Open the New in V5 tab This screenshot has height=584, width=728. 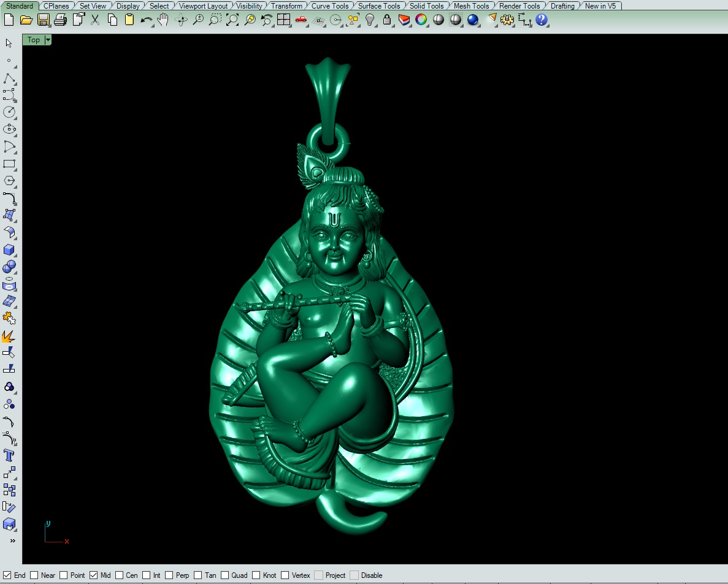tap(600, 6)
